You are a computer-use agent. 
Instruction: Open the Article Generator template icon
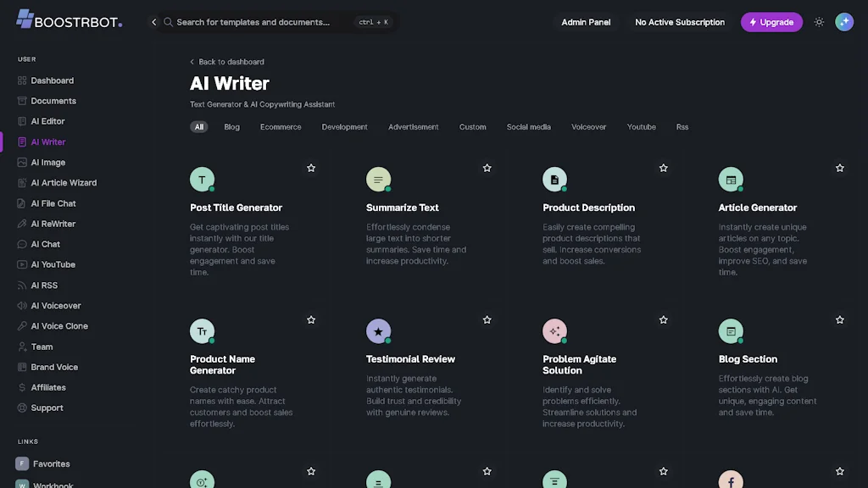click(x=731, y=179)
